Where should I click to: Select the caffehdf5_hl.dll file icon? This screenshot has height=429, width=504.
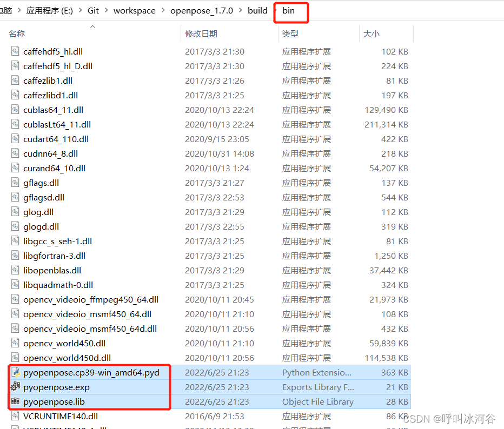click(15, 51)
